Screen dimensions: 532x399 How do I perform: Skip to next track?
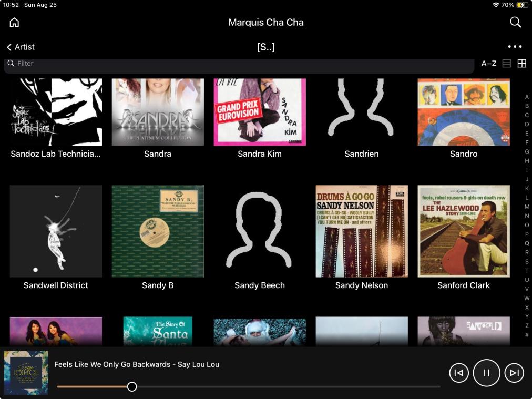[x=514, y=373]
